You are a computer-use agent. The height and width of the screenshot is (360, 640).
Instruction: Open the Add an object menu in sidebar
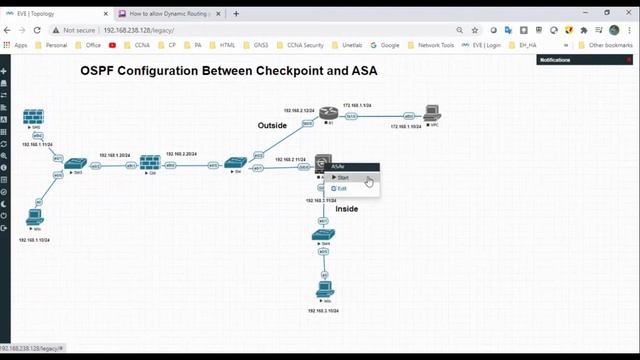tap(4, 71)
